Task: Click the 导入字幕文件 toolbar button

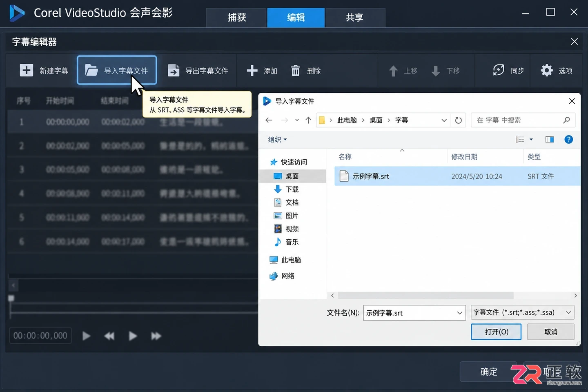Action: click(117, 70)
